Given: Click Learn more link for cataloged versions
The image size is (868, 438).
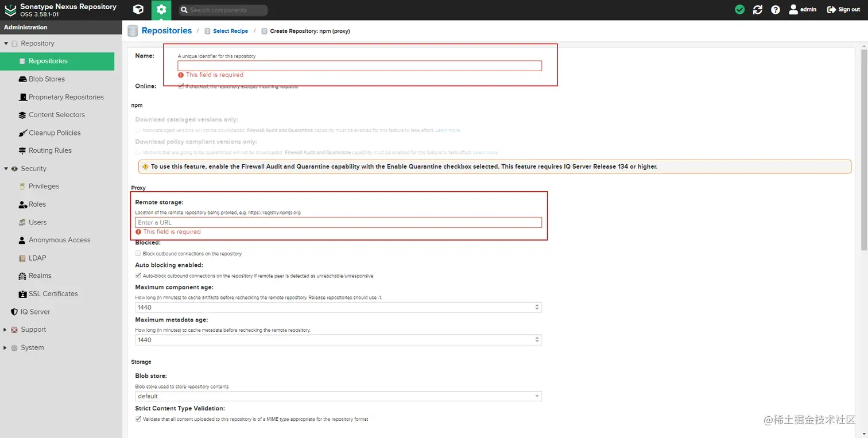Looking at the screenshot, I should pos(448,130).
